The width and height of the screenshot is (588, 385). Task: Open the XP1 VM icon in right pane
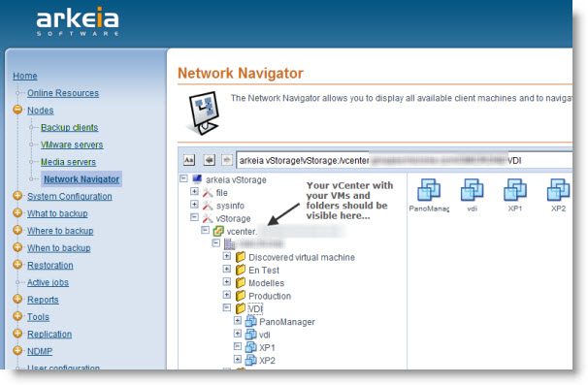[515, 190]
